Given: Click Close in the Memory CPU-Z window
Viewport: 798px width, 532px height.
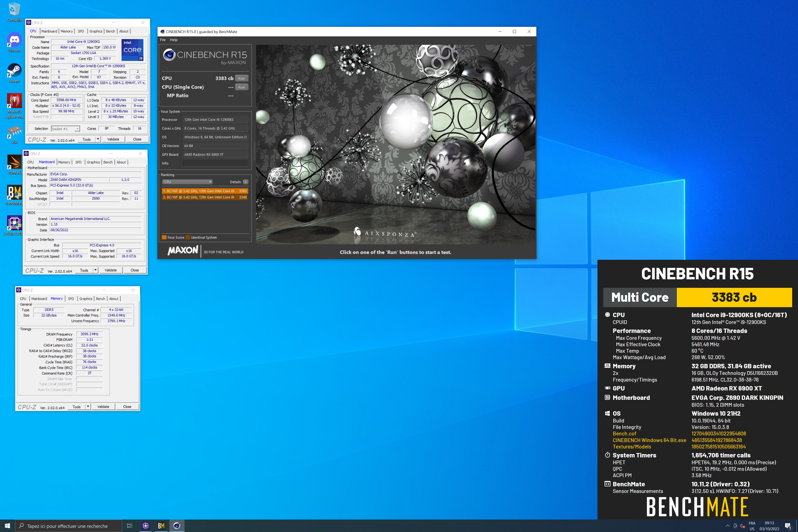Looking at the screenshot, I should (x=127, y=406).
